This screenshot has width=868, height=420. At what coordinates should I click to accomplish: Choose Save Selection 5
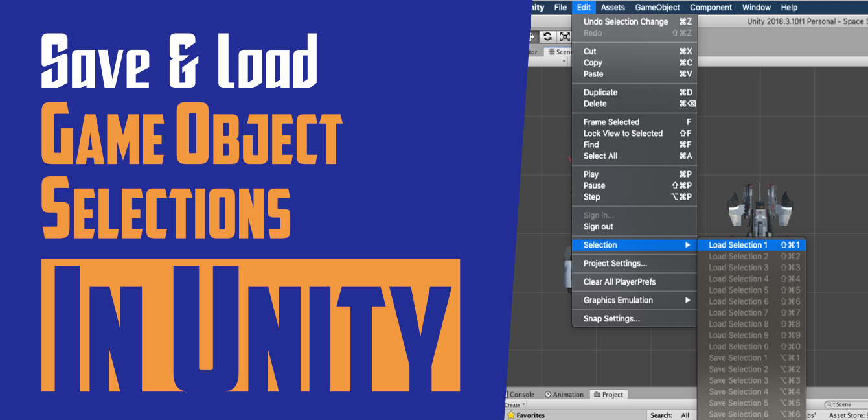point(752,403)
